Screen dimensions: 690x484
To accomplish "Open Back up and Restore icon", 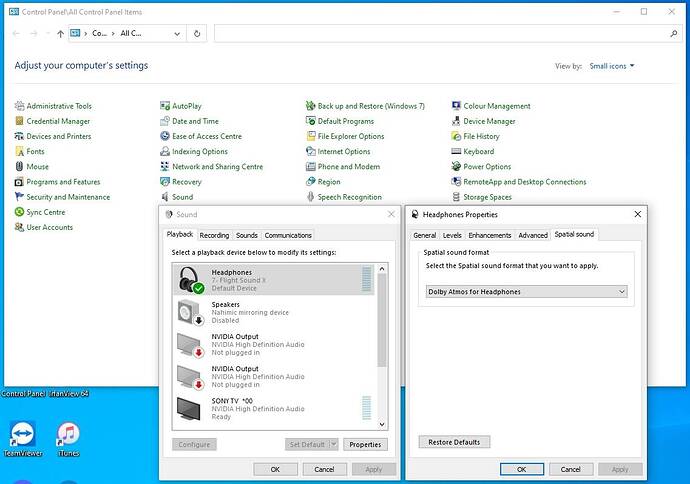I will (311, 106).
